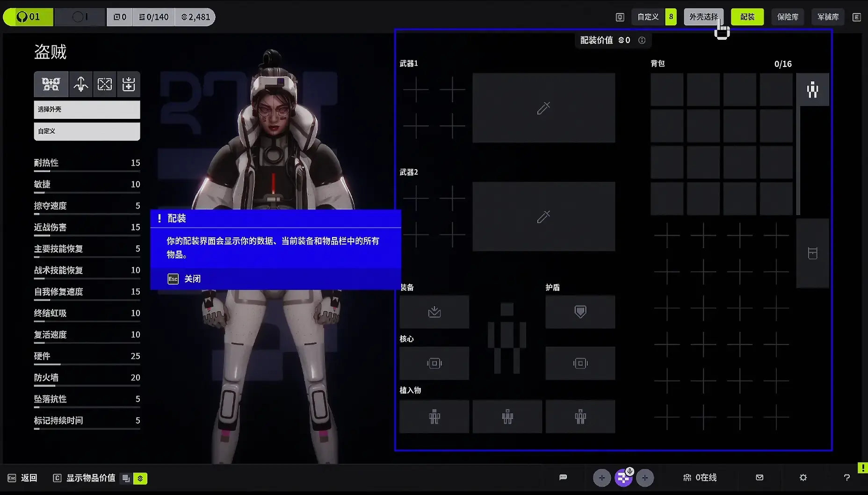868x495 pixels.
Task: Click the 护盾 shield slot icon
Action: 580,312
